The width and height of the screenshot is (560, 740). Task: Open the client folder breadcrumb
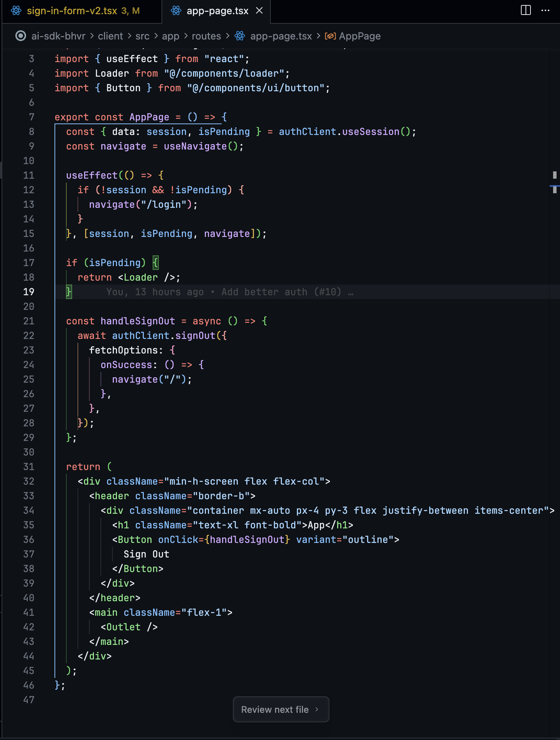point(110,36)
